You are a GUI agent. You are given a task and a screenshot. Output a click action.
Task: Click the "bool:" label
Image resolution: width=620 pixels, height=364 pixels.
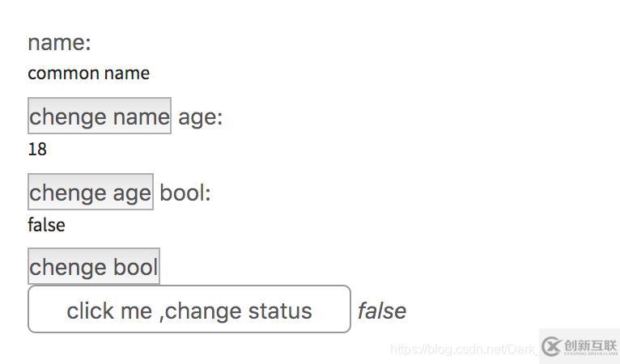coord(185,193)
